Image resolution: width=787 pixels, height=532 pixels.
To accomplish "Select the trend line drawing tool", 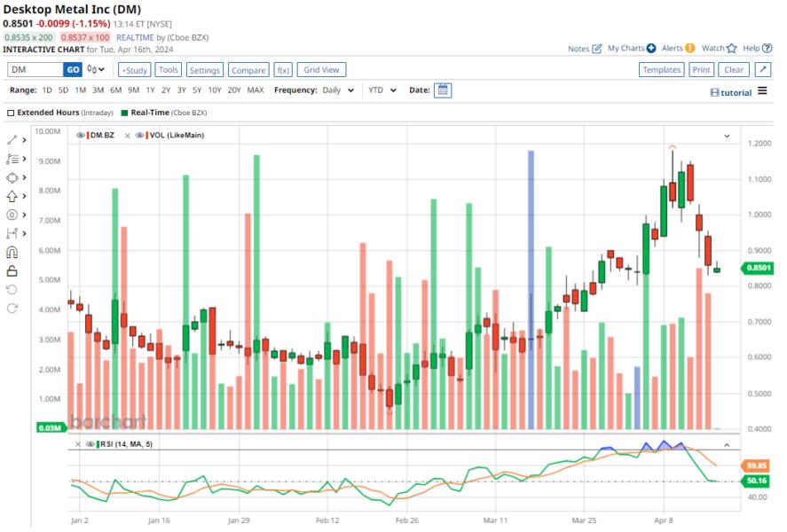I will [12, 140].
